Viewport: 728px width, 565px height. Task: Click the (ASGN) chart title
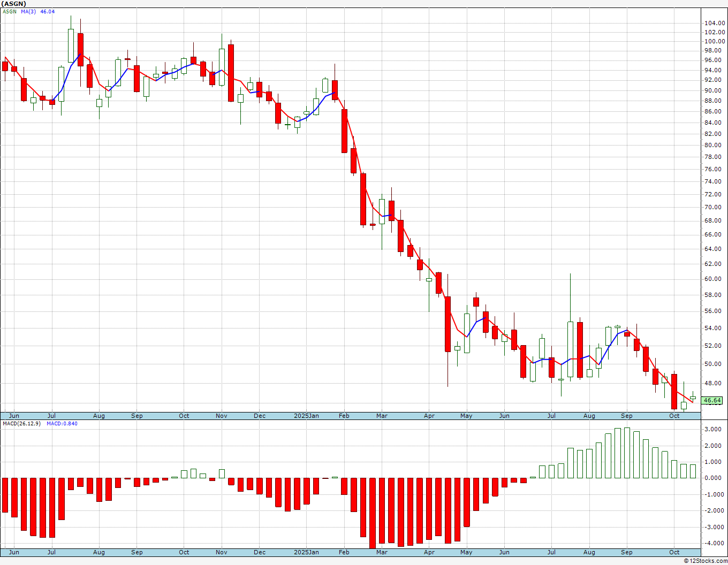pos(13,4)
